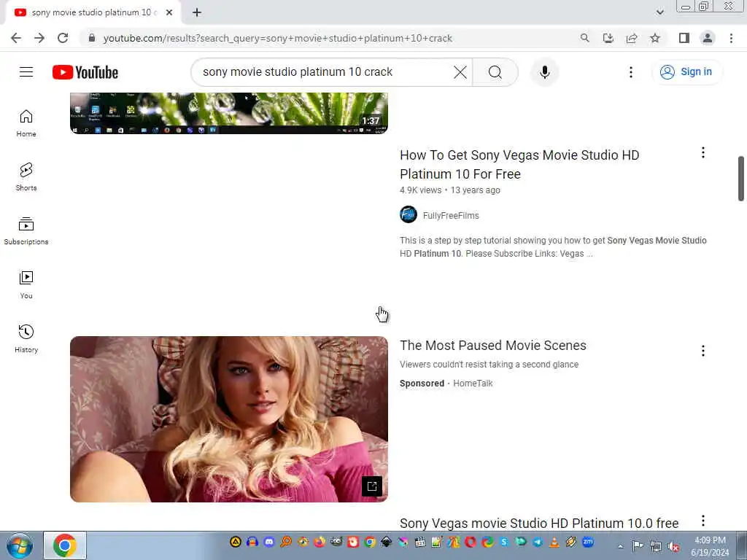Image resolution: width=747 pixels, height=560 pixels.
Task: Click the page vertical scrollbar thumb
Action: click(x=741, y=178)
